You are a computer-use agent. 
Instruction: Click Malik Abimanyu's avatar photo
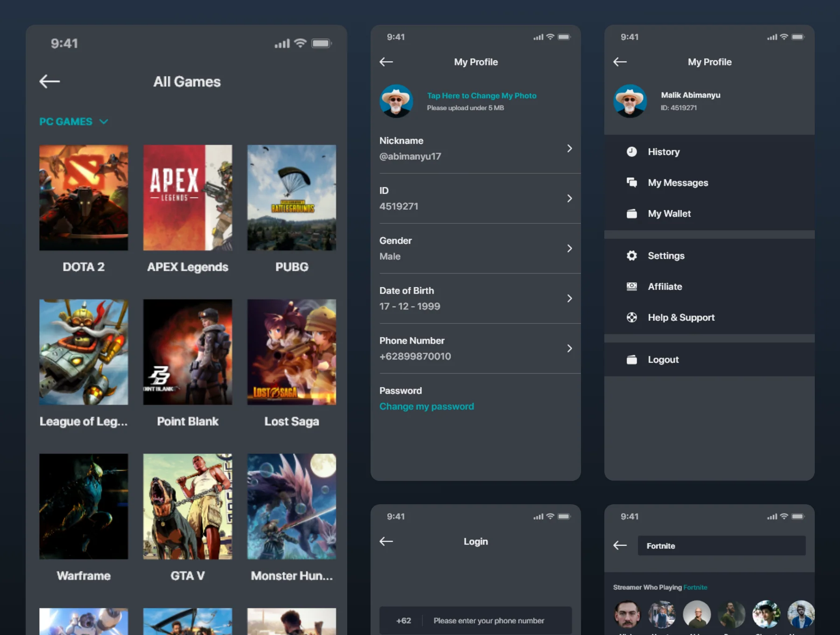[630, 101]
